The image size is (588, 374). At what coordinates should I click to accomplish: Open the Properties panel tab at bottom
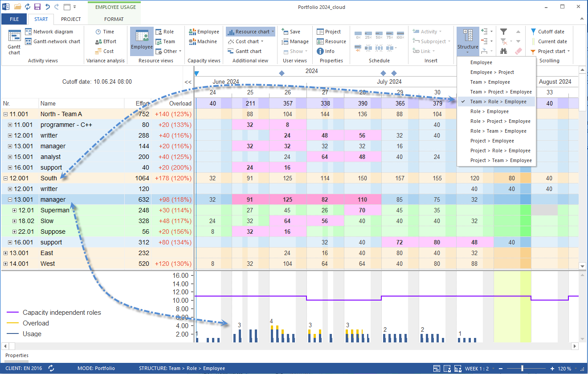17,355
